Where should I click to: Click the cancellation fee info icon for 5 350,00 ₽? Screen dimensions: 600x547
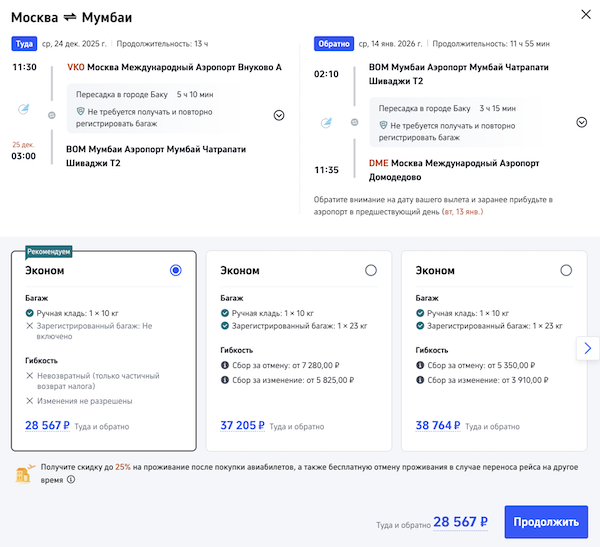419,366
